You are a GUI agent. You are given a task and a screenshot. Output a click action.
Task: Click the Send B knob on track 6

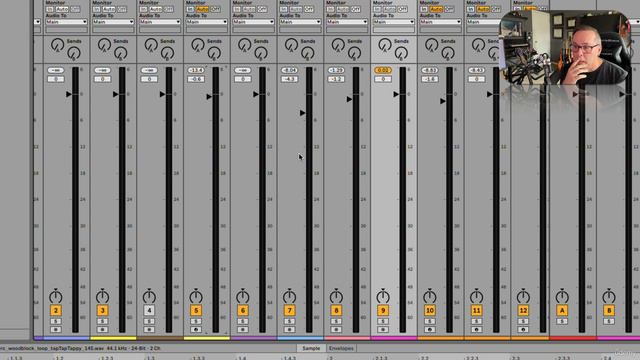point(260,53)
